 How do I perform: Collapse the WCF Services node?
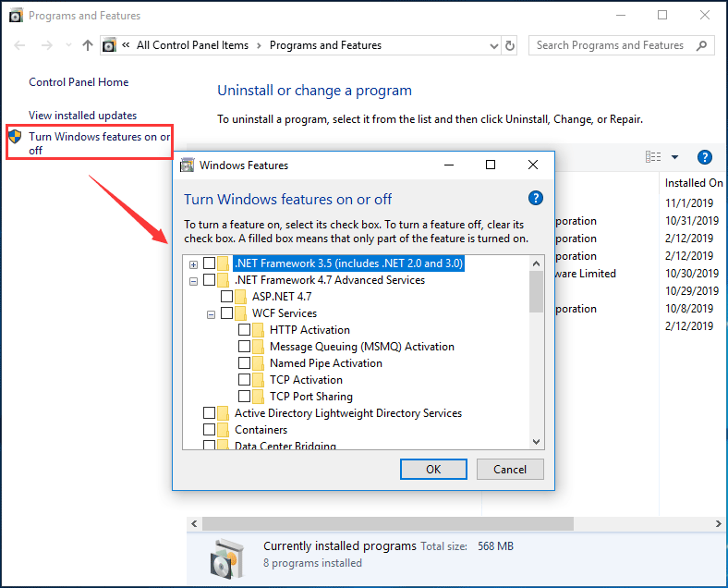click(211, 315)
